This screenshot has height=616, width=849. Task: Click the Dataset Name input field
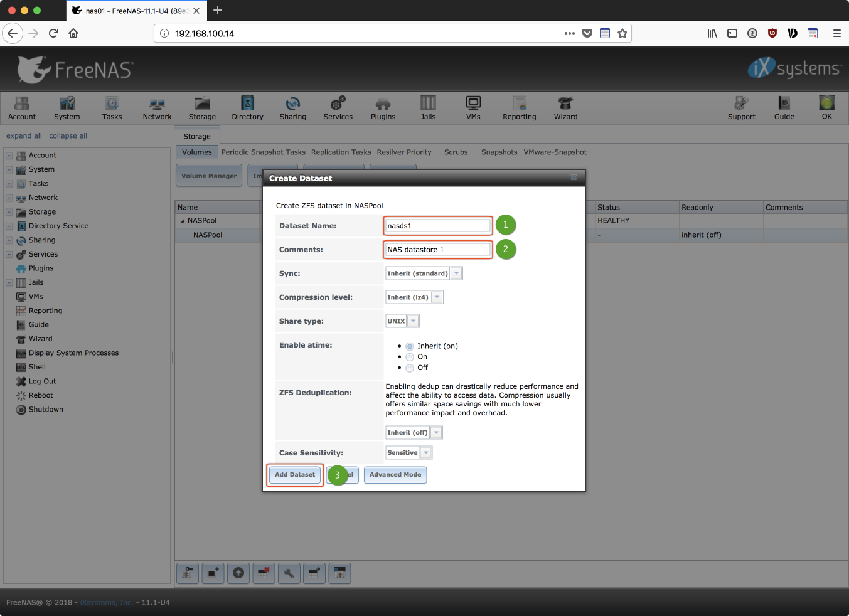pos(438,226)
